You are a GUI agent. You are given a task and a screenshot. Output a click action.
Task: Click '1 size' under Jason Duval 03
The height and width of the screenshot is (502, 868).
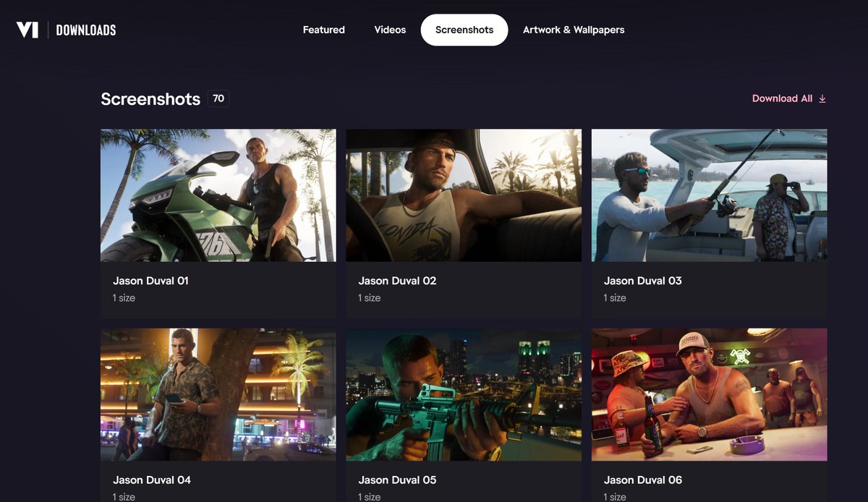point(616,298)
